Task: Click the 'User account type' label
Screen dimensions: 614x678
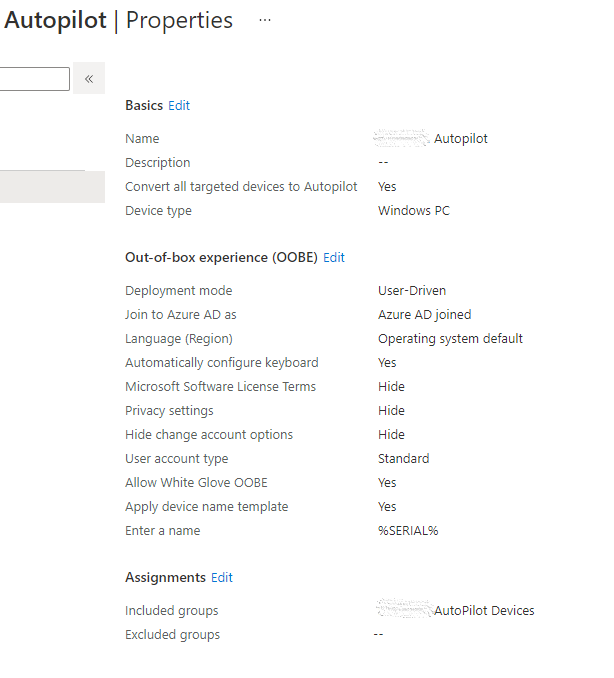Action: click(177, 459)
